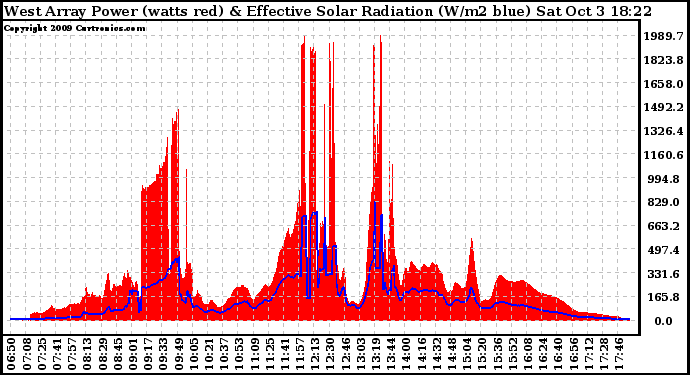Click the 13:19 time label

click(376, 353)
